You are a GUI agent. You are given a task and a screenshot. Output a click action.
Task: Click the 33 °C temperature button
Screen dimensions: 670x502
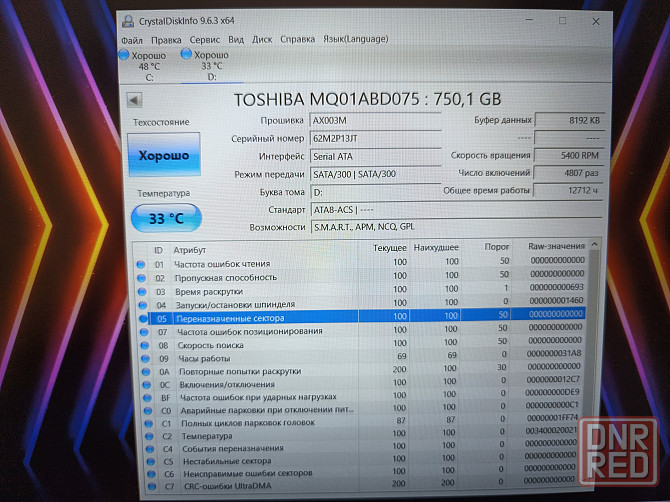coord(165,217)
